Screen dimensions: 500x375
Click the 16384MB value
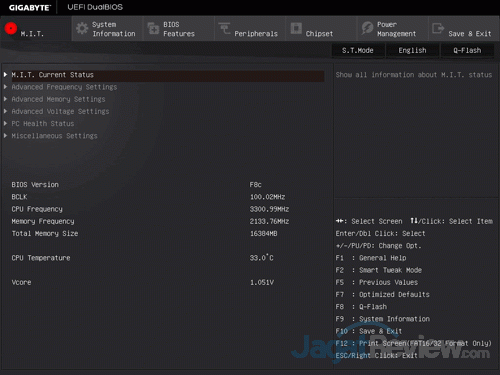click(264, 234)
